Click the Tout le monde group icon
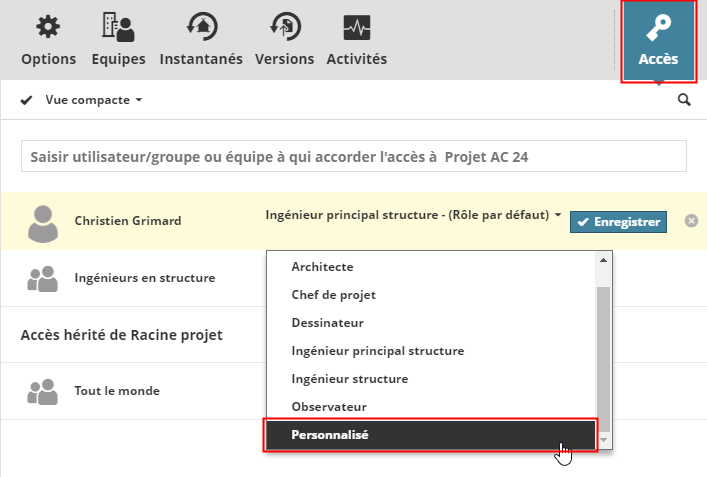This screenshot has width=707, height=477. pos(42,391)
